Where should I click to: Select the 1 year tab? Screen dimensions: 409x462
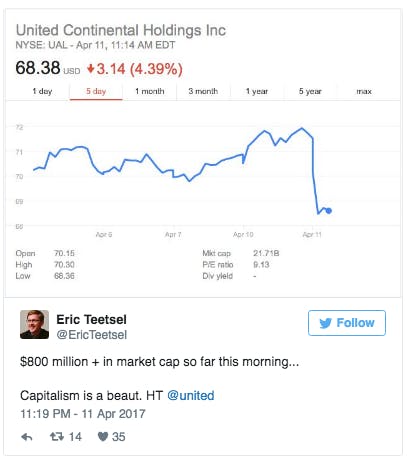(257, 91)
